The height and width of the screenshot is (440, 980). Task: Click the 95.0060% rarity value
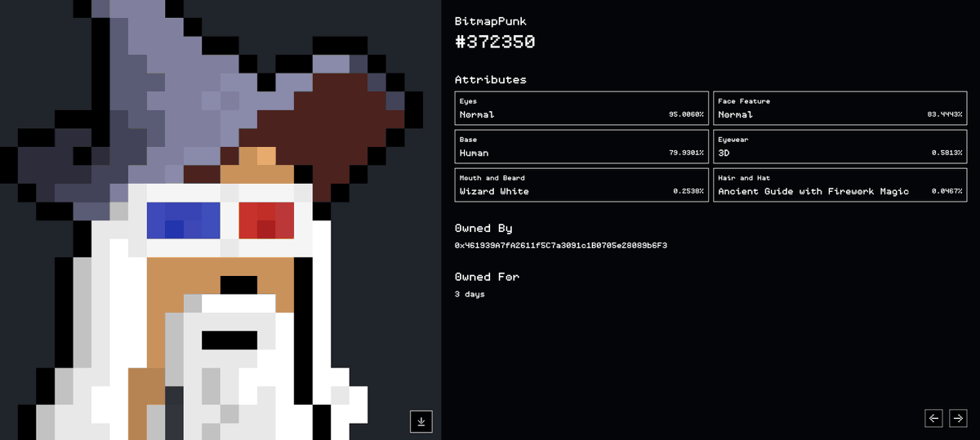click(x=686, y=115)
